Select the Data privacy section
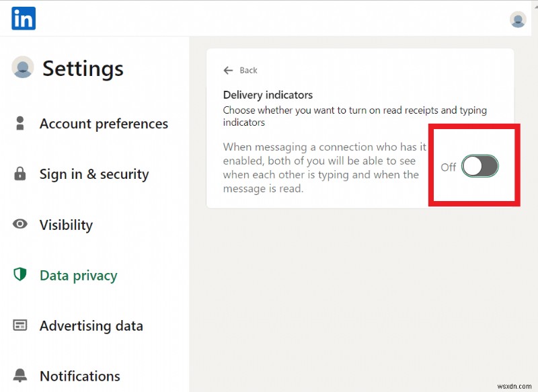This screenshot has width=538, height=392. pyautogui.click(x=79, y=276)
